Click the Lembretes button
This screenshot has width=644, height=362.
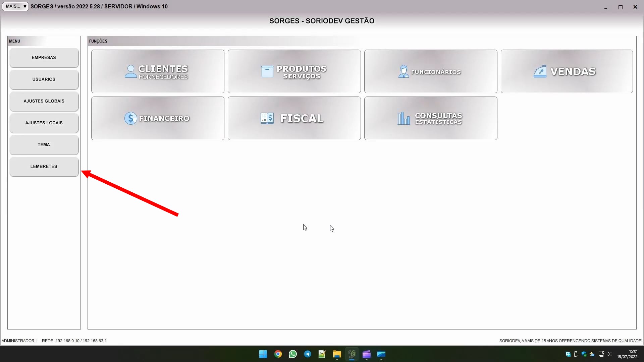pyautogui.click(x=44, y=167)
